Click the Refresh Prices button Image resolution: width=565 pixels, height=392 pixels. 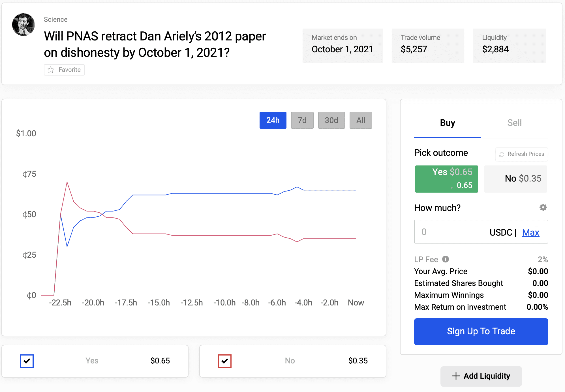click(x=522, y=154)
